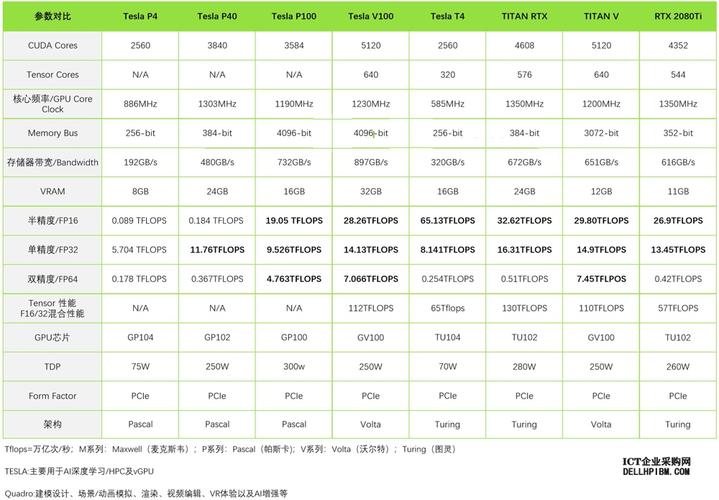Select the Tesla P4 column header
This screenshot has height=500, width=719.
coord(140,17)
